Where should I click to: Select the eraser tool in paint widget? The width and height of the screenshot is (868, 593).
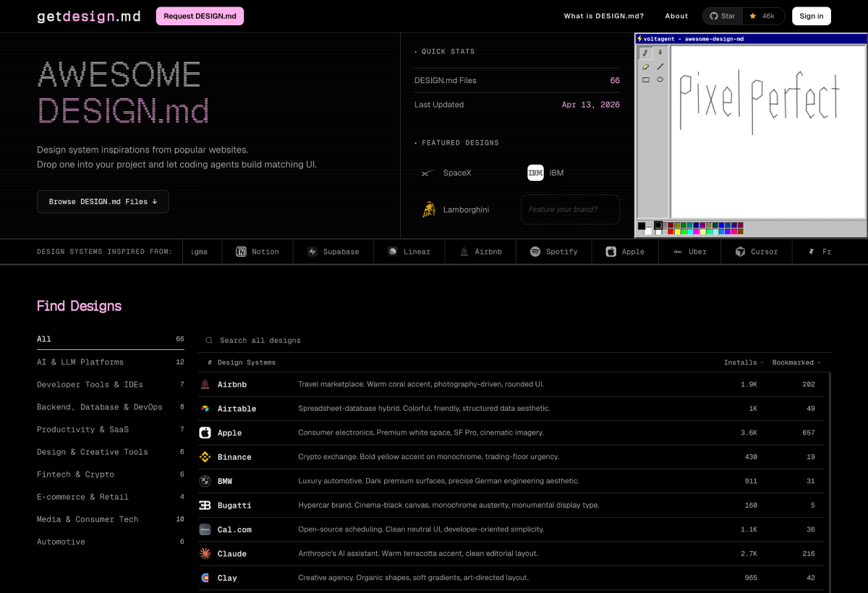click(645, 67)
